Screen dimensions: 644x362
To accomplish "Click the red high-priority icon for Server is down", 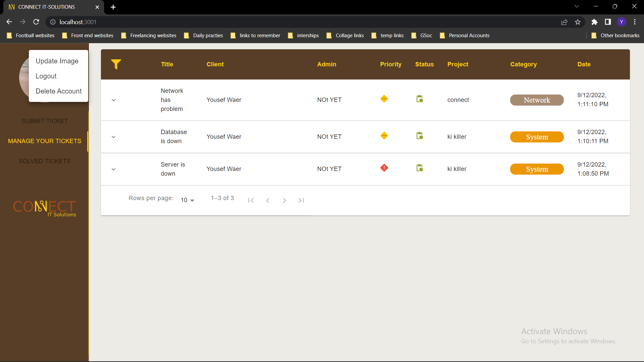I will (x=384, y=168).
